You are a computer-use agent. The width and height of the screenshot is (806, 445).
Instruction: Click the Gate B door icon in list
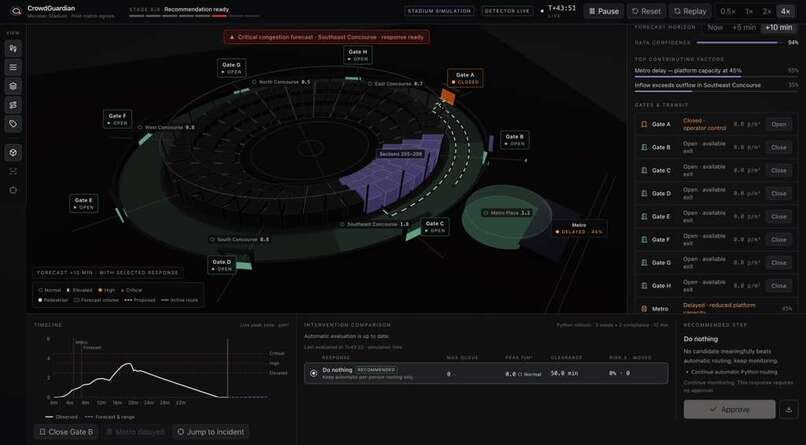[x=644, y=147]
